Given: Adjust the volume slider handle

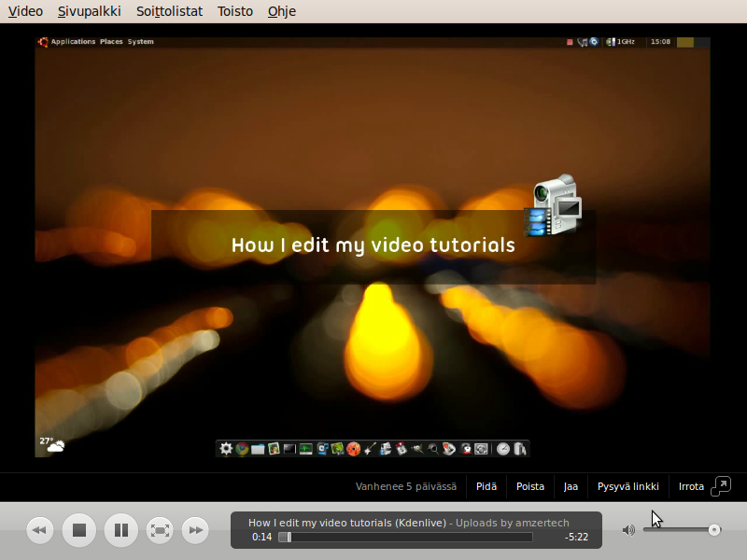Looking at the screenshot, I should click(x=714, y=530).
